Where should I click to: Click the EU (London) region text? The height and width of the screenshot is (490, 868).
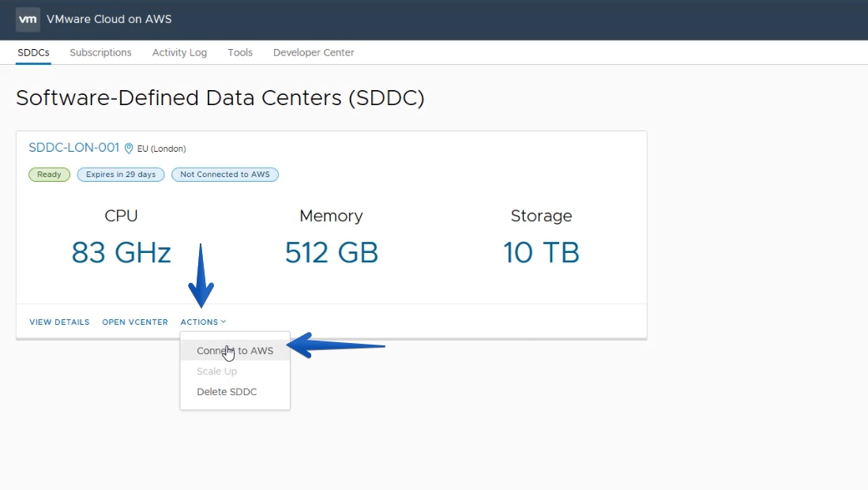coord(162,149)
